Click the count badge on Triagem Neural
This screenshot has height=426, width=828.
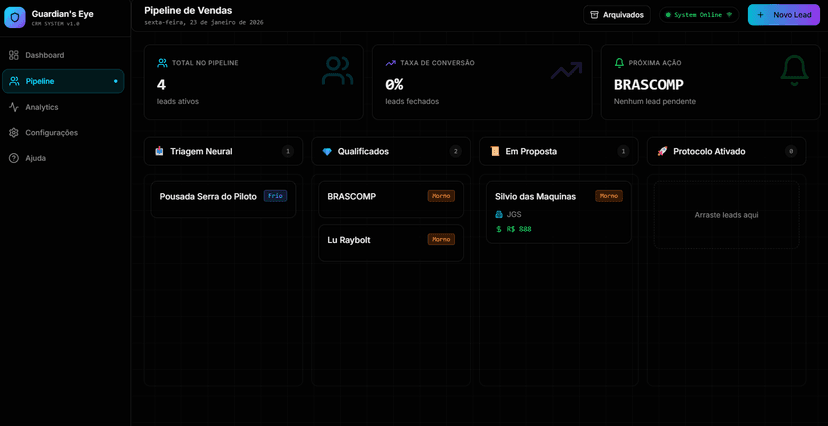[x=288, y=152]
